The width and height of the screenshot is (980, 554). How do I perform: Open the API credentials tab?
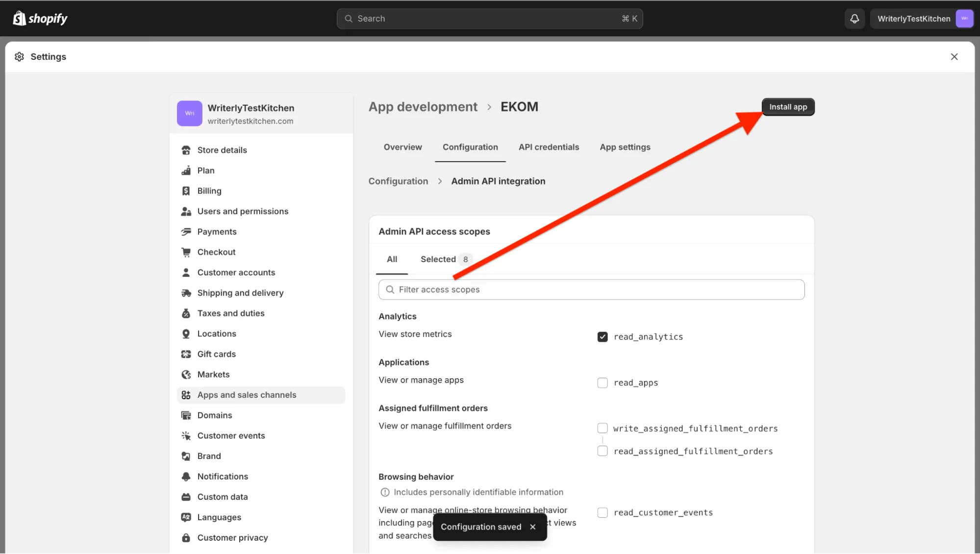point(549,147)
